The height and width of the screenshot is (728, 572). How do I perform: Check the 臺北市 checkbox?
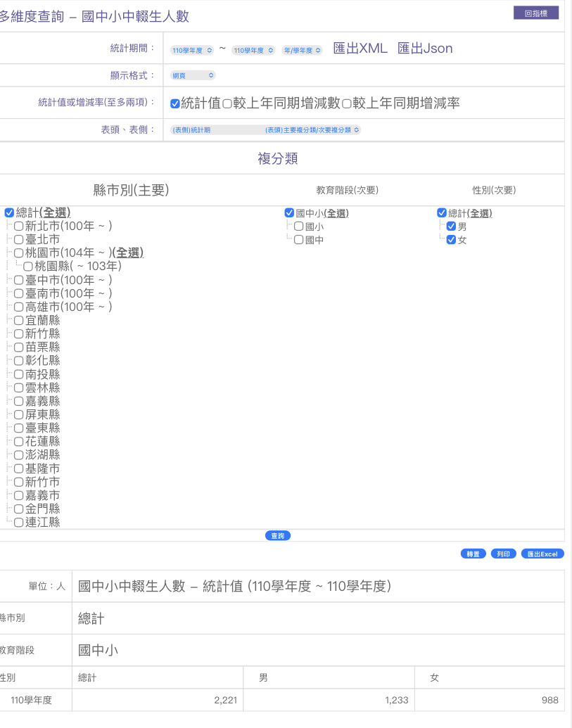[x=19, y=240]
